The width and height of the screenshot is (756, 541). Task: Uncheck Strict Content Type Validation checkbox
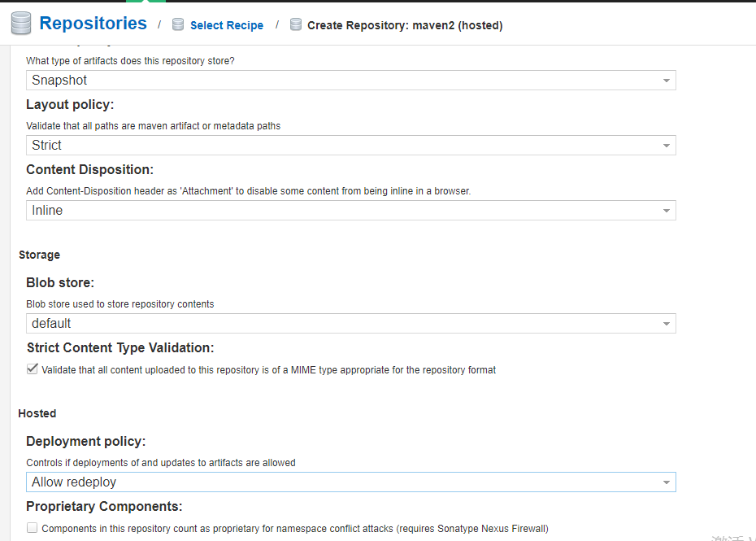point(33,369)
